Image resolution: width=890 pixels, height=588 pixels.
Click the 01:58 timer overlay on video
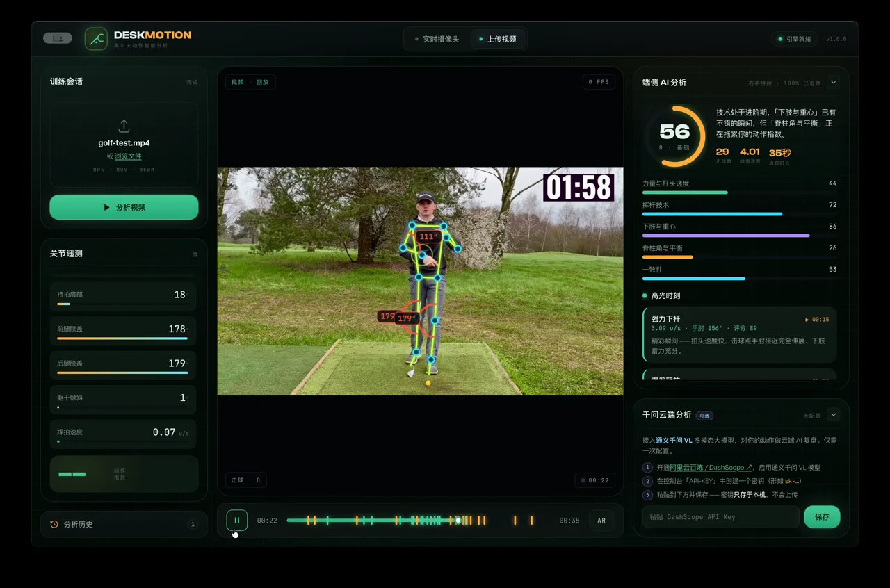tap(578, 188)
